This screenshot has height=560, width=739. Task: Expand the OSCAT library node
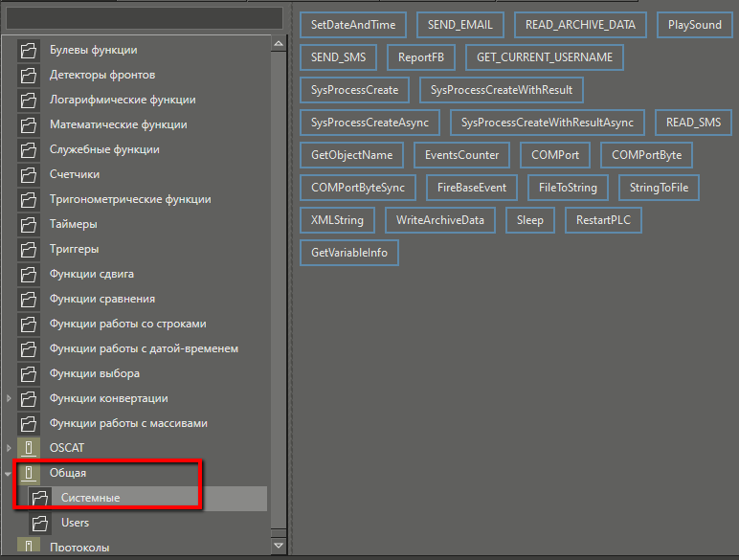click(10, 448)
